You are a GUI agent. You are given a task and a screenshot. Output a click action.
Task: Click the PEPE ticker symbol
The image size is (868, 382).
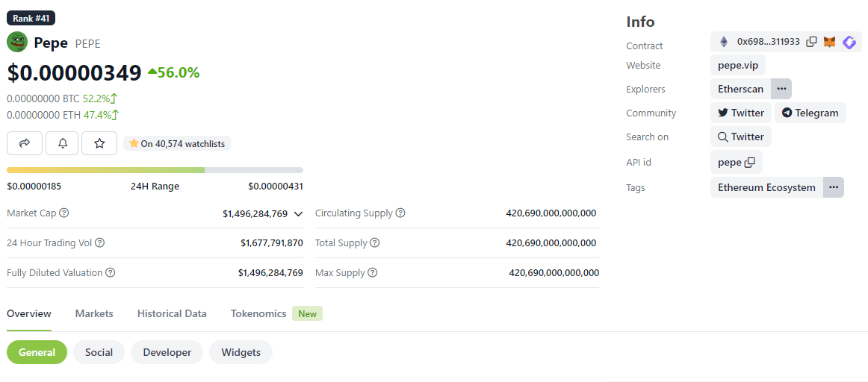pyautogui.click(x=88, y=44)
